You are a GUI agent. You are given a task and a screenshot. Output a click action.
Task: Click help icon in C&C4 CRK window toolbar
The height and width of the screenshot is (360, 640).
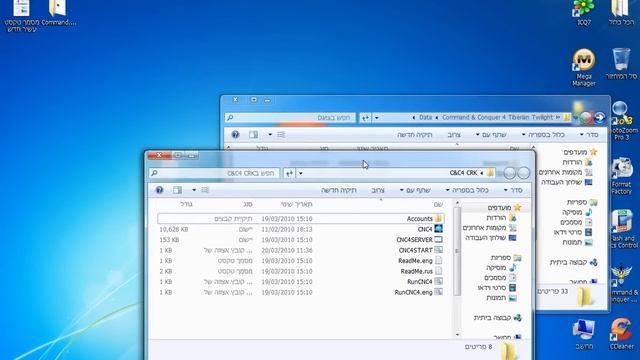pyautogui.click(x=159, y=190)
